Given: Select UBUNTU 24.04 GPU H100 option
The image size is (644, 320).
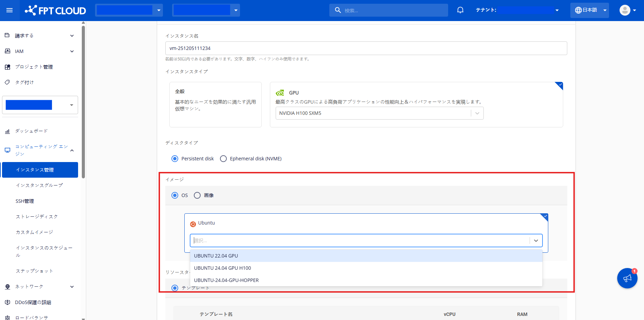Looking at the screenshot, I should pyautogui.click(x=222, y=268).
